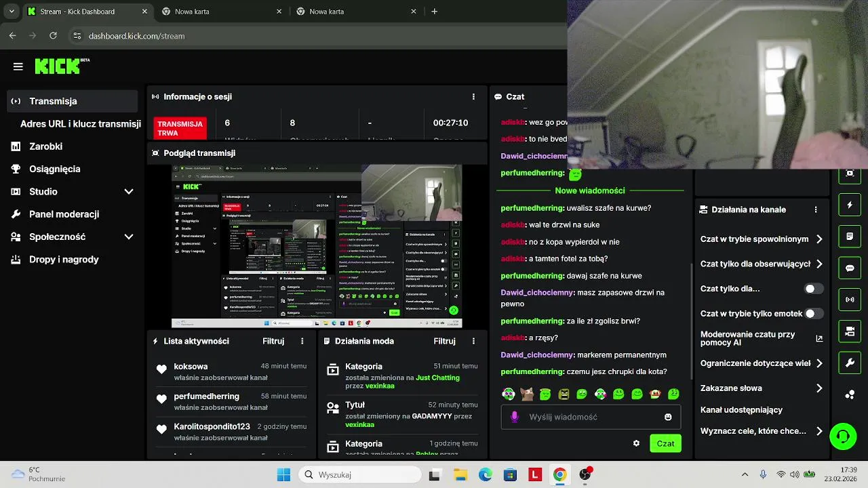Open Kanał udostępniający option

point(741,410)
